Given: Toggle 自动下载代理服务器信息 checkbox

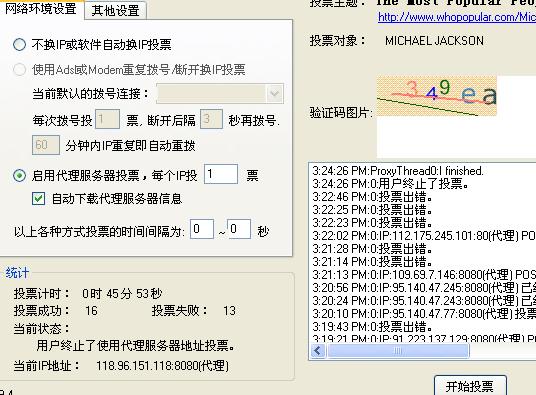Looking at the screenshot, I should 38,199.
